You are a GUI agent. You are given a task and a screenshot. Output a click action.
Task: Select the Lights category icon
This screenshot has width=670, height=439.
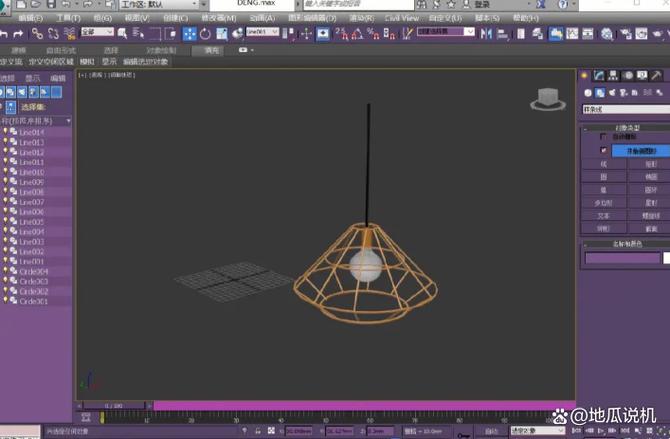[x=612, y=93]
